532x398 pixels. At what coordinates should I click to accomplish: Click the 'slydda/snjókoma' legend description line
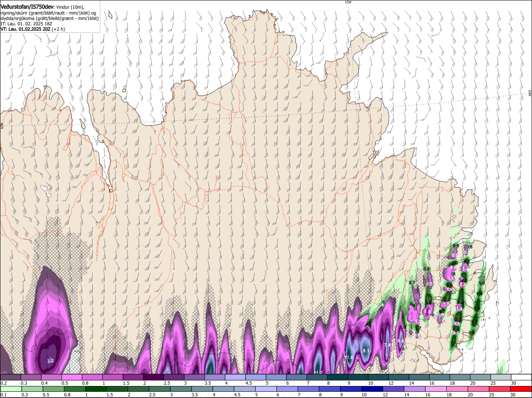tap(49, 18)
